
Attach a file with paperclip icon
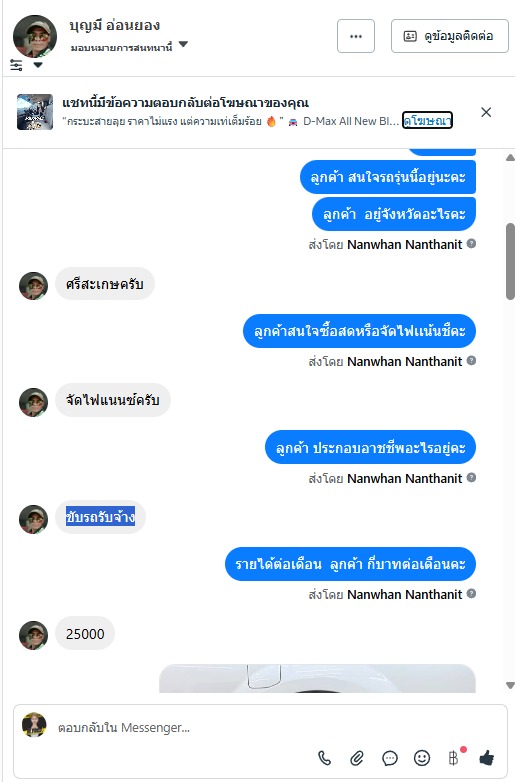point(357,758)
